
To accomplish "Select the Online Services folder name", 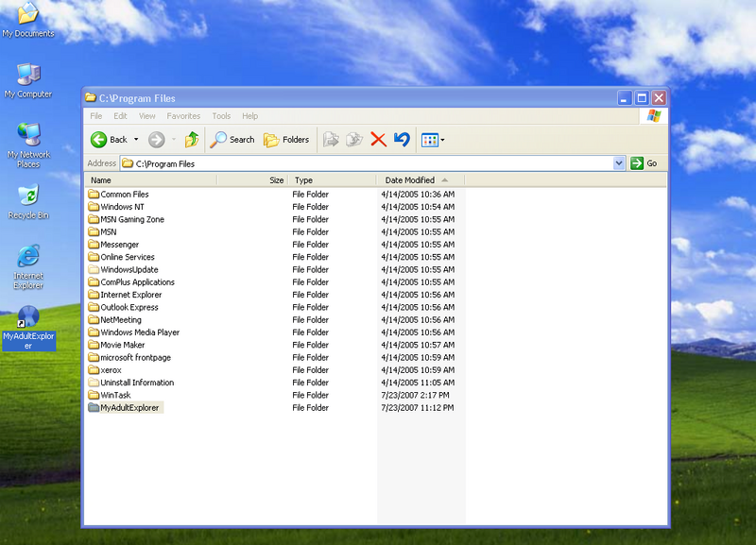I will (128, 257).
